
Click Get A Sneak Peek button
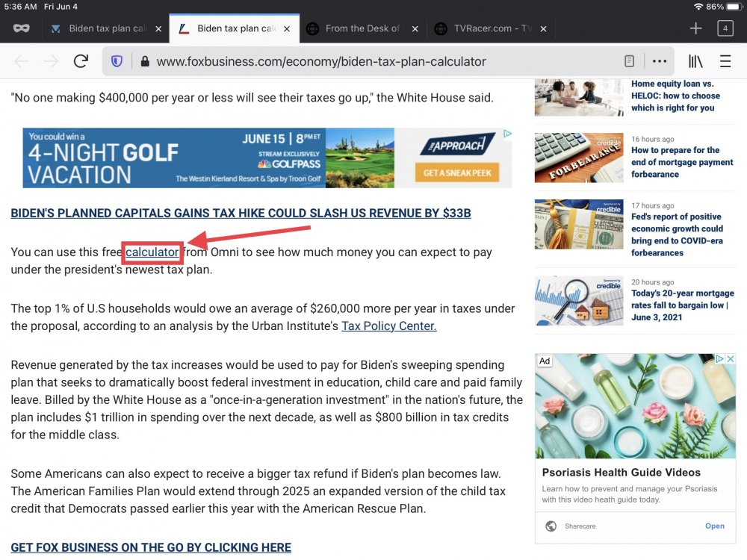click(457, 173)
